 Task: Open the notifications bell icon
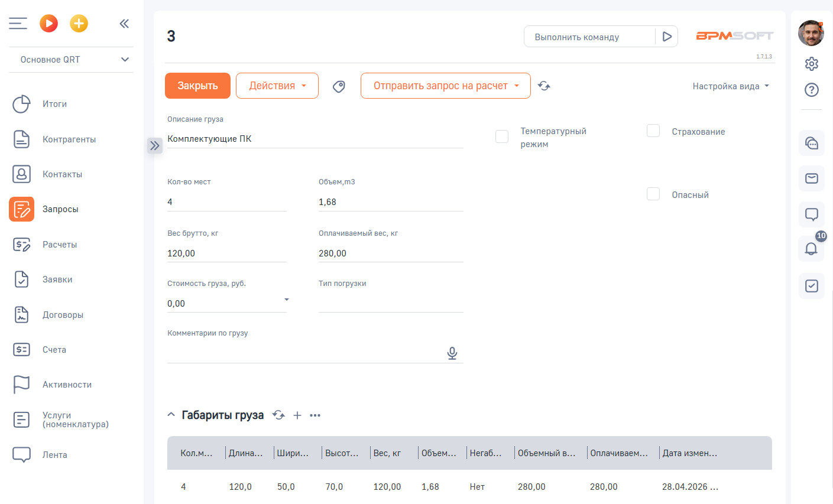click(x=811, y=249)
